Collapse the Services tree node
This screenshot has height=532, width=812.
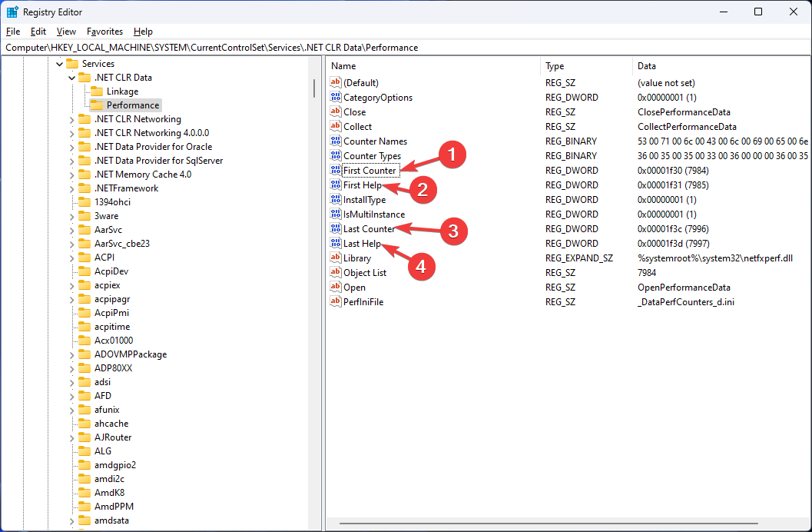pos(60,64)
